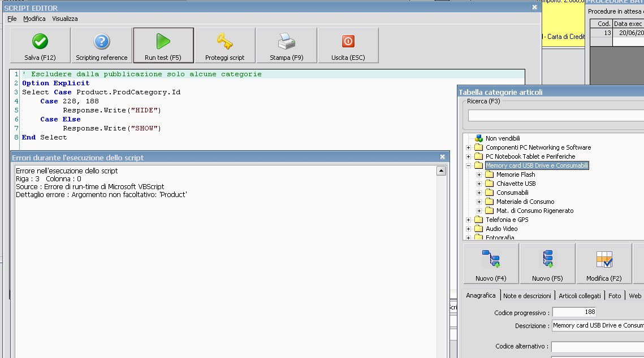
Task: Click scroll up arrow in error panel
Action: pos(441,171)
